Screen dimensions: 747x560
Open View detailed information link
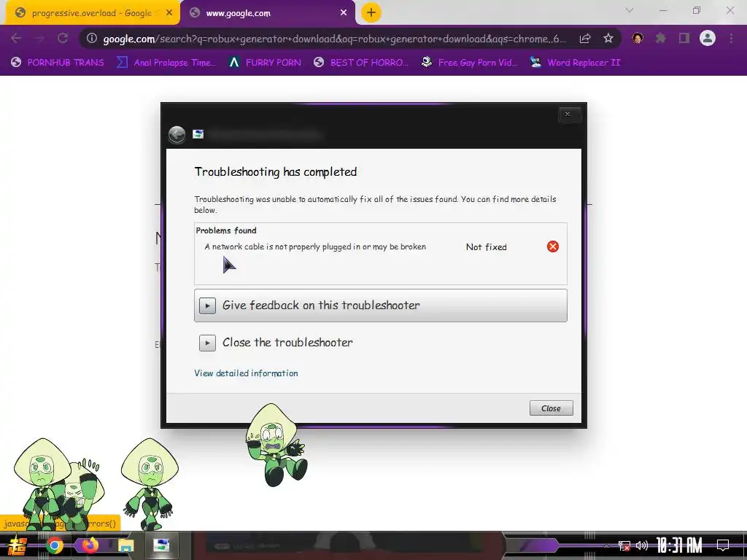[246, 373]
